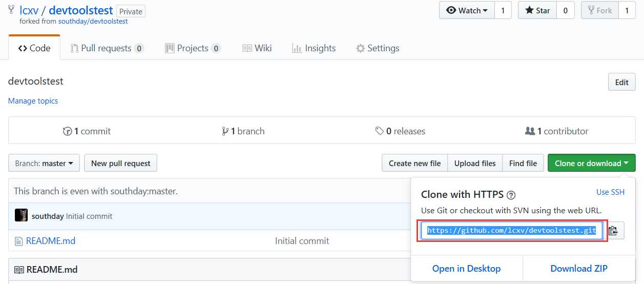Viewport: 644px width, 284px height.
Task: Open southday's avatar thumbnail
Action: coord(21,215)
